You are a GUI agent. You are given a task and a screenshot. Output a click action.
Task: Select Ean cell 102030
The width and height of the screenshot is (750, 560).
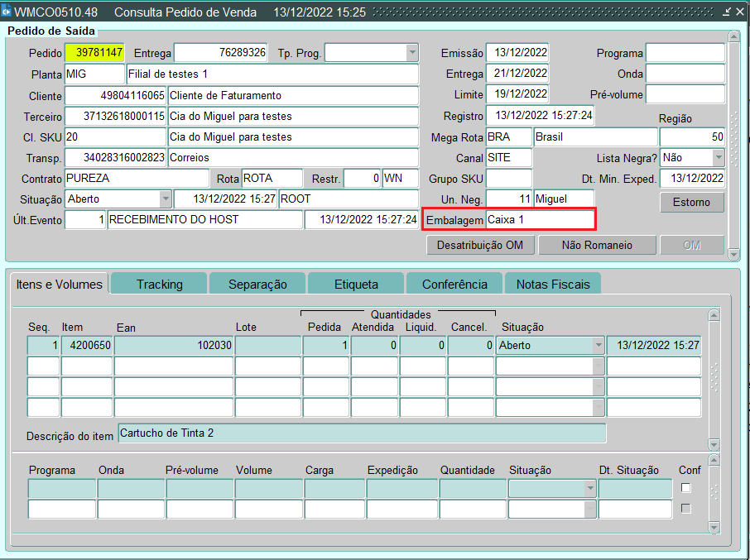pyautogui.click(x=174, y=345)
